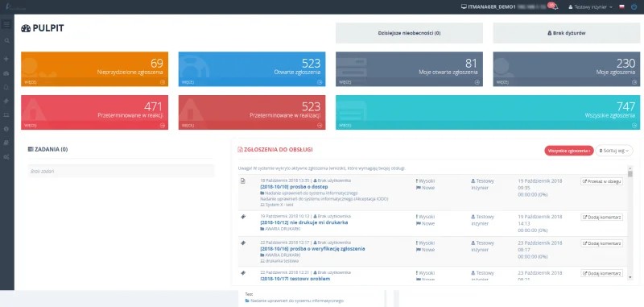The height and width of the screenshot is (307, 644).
Task: Click scrollbar up arrow in ticket list
Action: (x=630, y=168)
